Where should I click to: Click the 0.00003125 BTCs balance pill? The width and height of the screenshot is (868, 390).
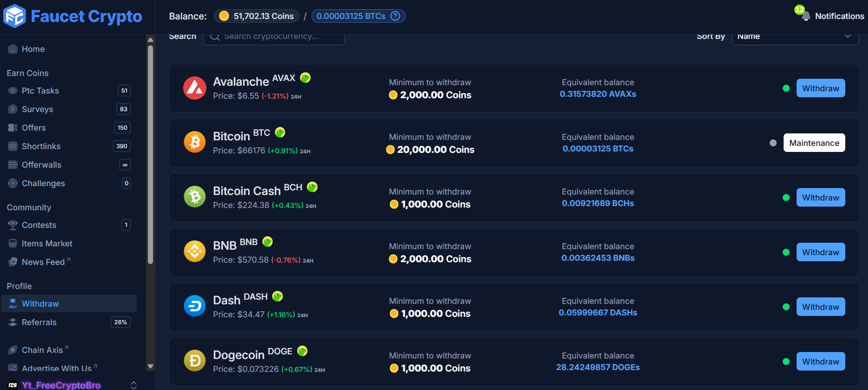coord(358,16)
